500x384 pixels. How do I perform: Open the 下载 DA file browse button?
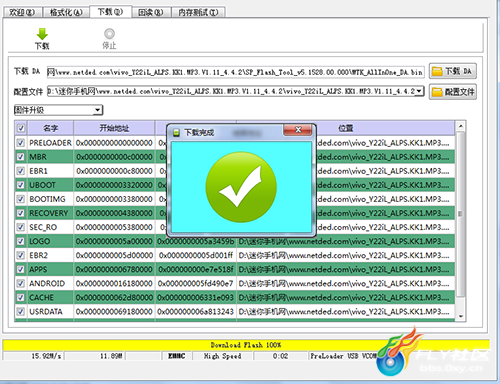click(453, 71)
